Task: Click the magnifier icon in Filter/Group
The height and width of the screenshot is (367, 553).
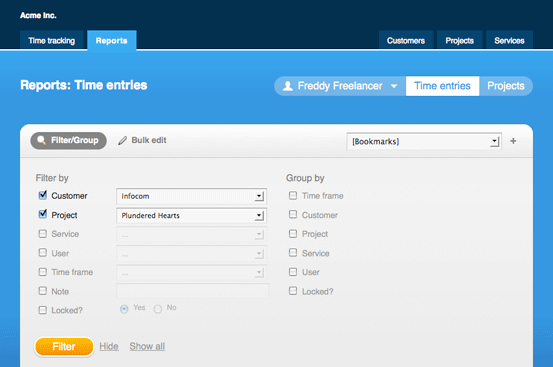Action: [42, 140]
